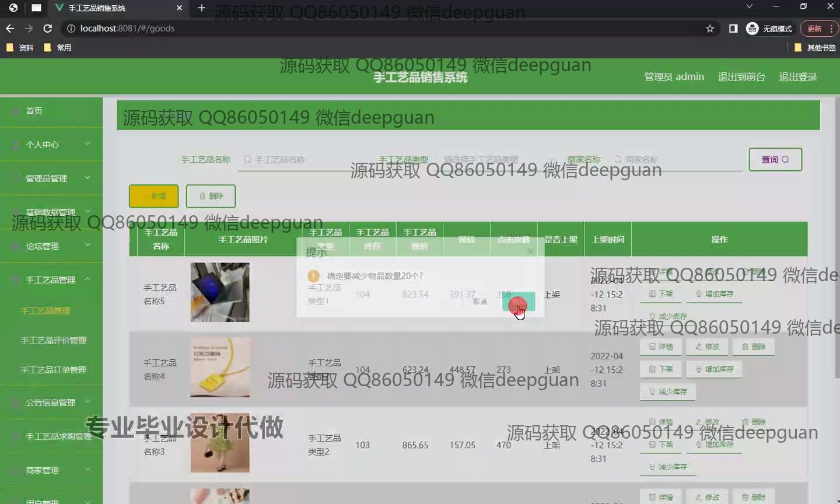
Task: Click row 删除 for 手工艺品名称4
Action: click(x=754, y=346)
